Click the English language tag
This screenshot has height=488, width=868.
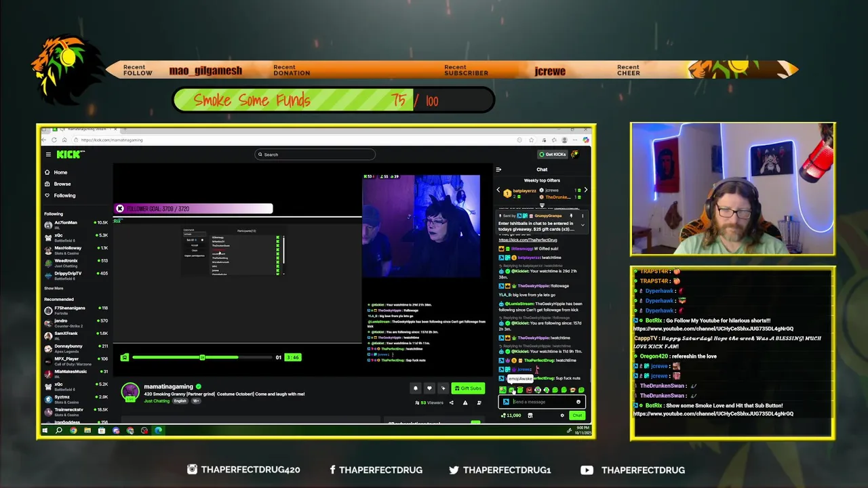(180, 401)
